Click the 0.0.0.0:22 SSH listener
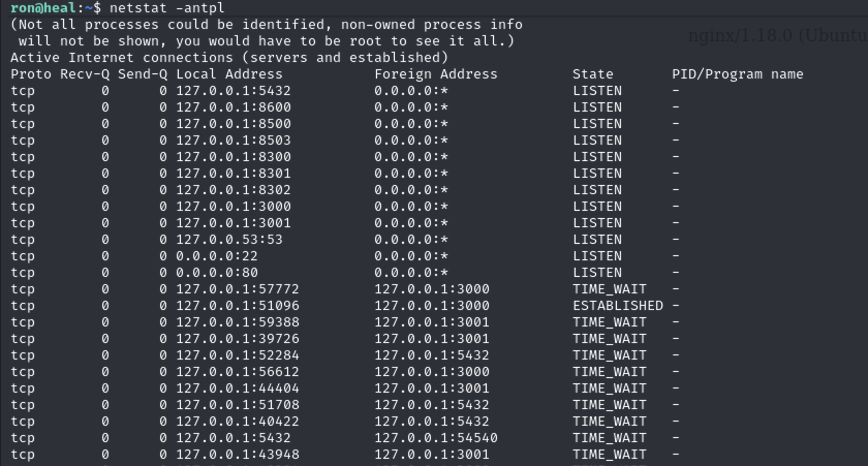Viewport: 868px width, 466px height. pyautogui.click(x=217, y=256)
